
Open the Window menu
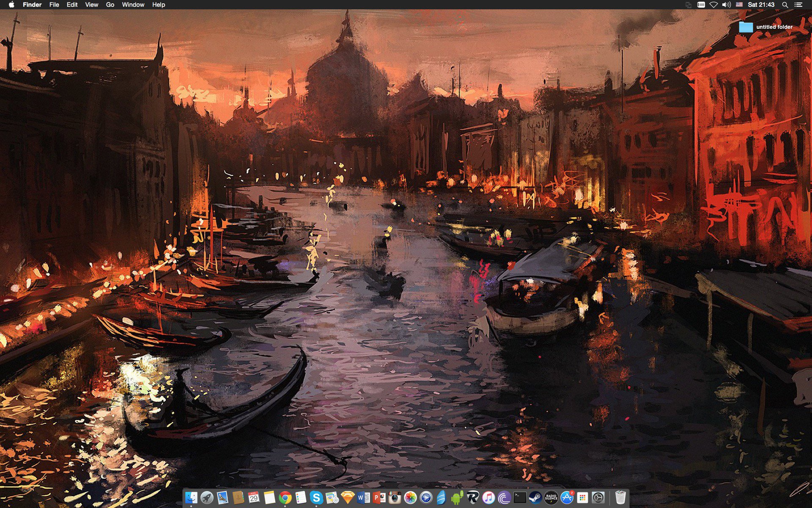tap(133, 5)
